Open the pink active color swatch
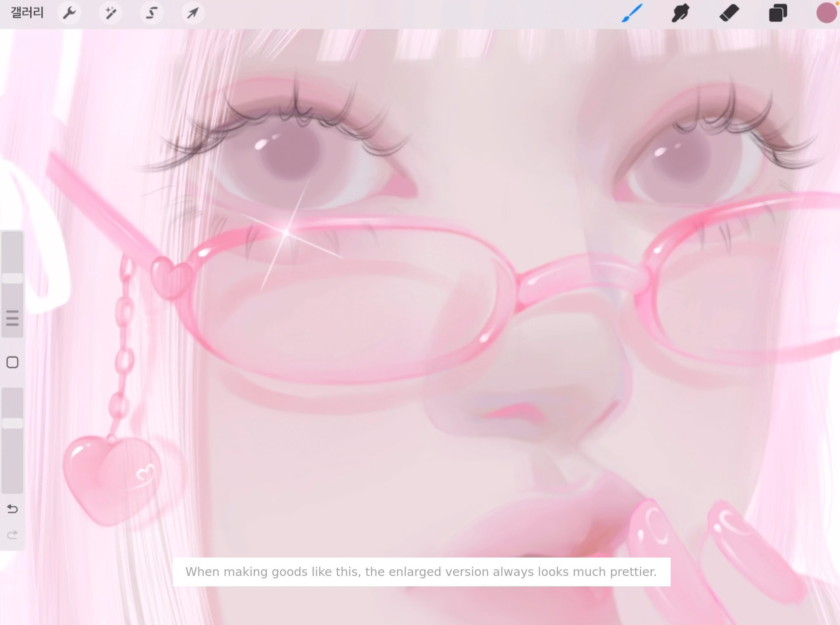840x625 pixels. pos(826,13)
